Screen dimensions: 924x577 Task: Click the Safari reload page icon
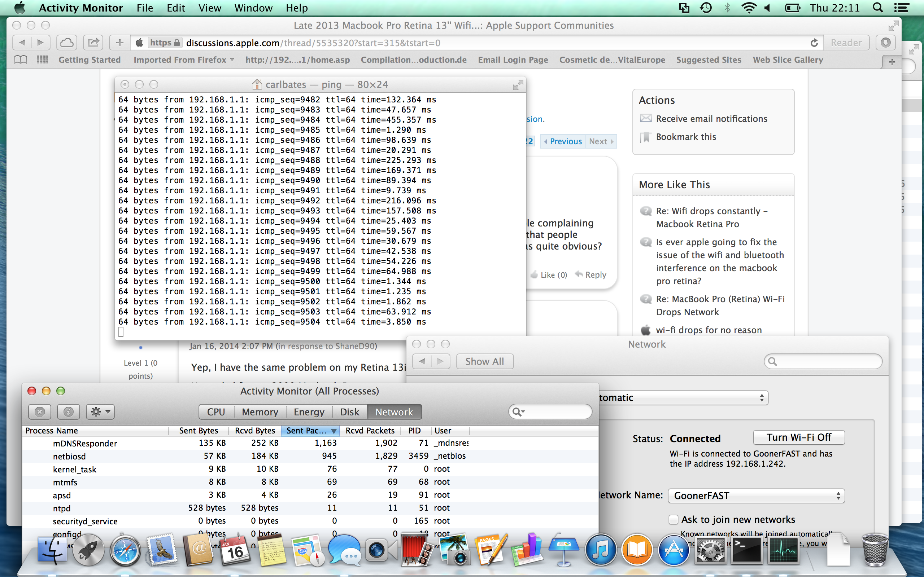(x=814, y=43)
